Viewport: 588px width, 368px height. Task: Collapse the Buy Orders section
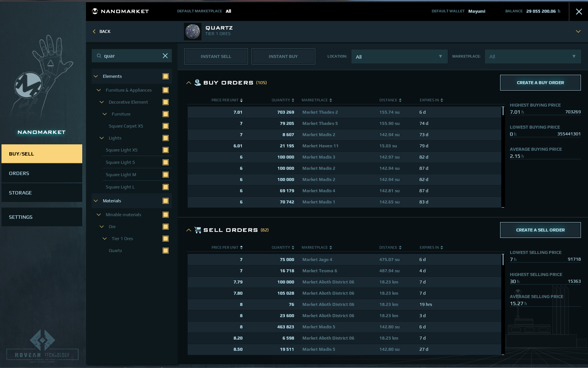click(188, 83)
